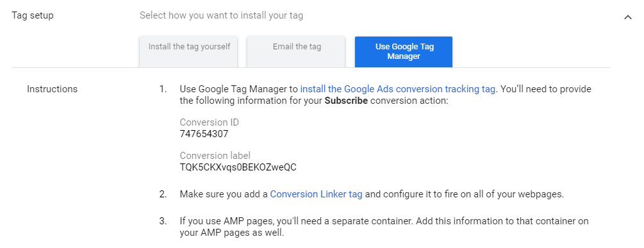The height and width of the screenshot is (248, 644).
Task: Choose the Use Google Tag Manager tab
Action: point(404,52)
